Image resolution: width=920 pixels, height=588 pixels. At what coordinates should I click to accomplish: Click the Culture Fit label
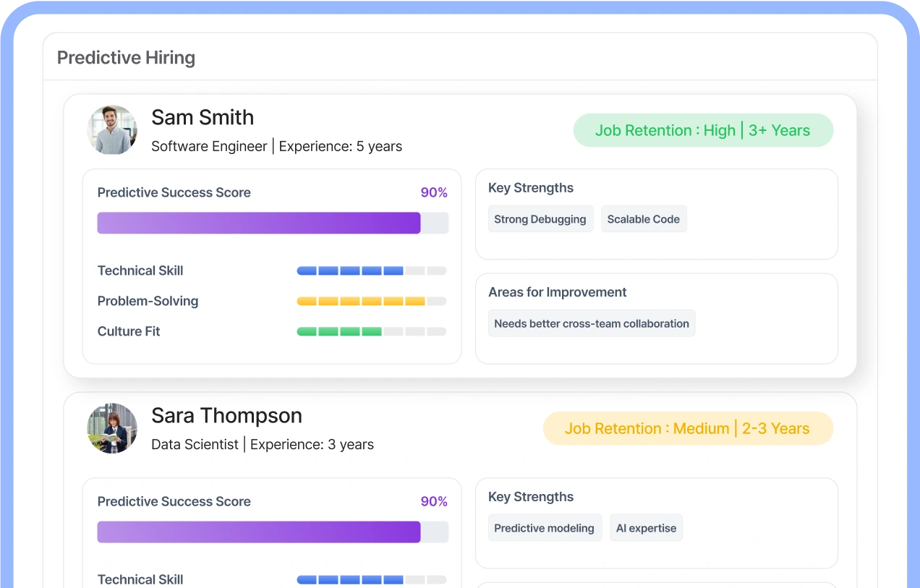pyautogui.click(x=129, y=331)
